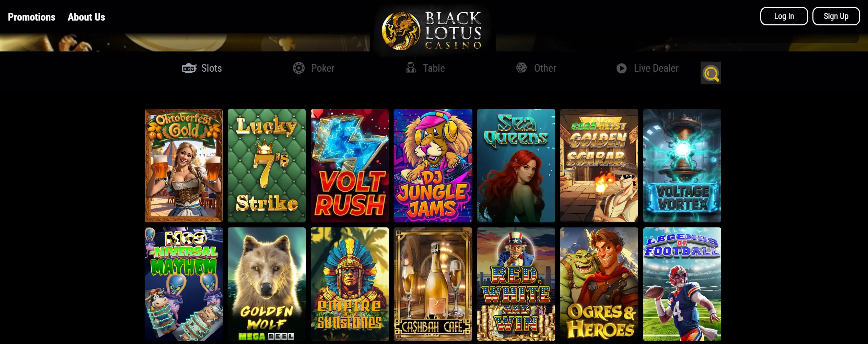This screenshot has width=868, height=344.
Task: Go to the About Us page
Action: pos(86,17)
